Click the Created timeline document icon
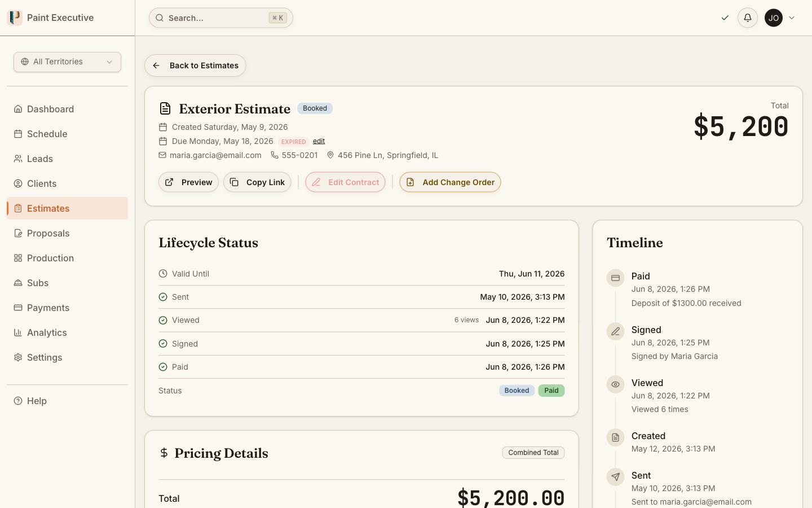 click(615, 437)
